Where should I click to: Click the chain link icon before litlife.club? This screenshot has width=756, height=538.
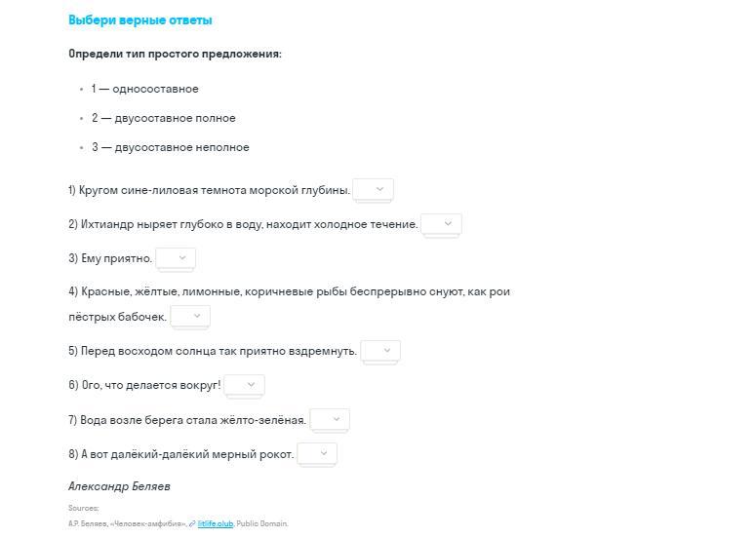(x=192, y=523)
